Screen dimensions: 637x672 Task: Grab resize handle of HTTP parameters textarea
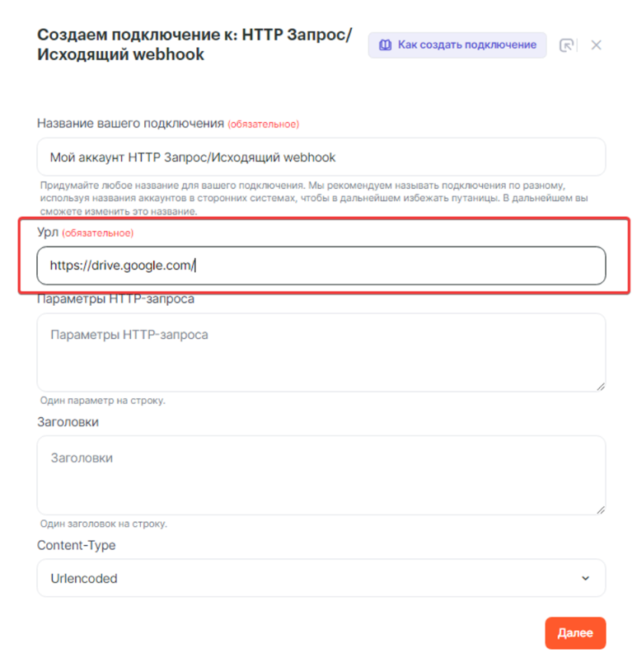[601, 386]
